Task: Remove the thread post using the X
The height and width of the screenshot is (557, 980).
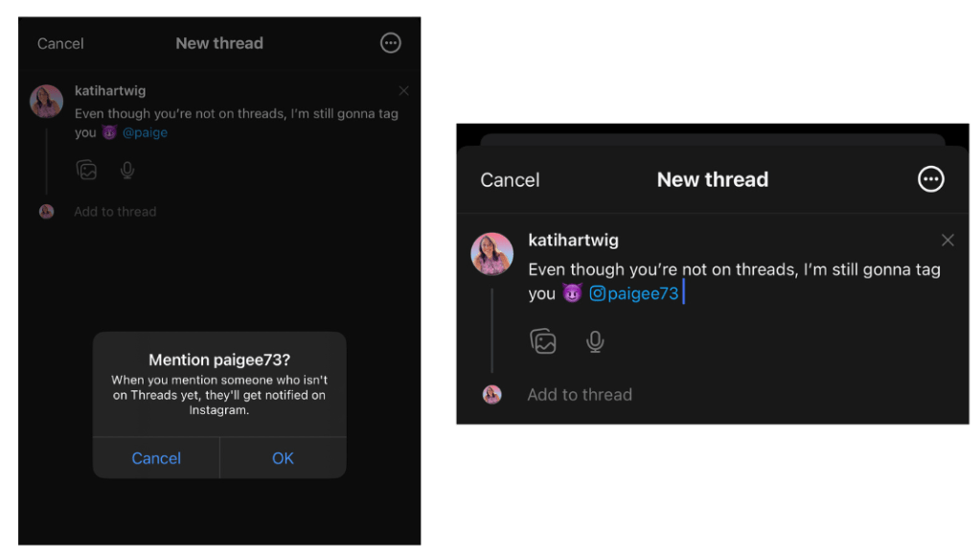Action: (403, 90)
